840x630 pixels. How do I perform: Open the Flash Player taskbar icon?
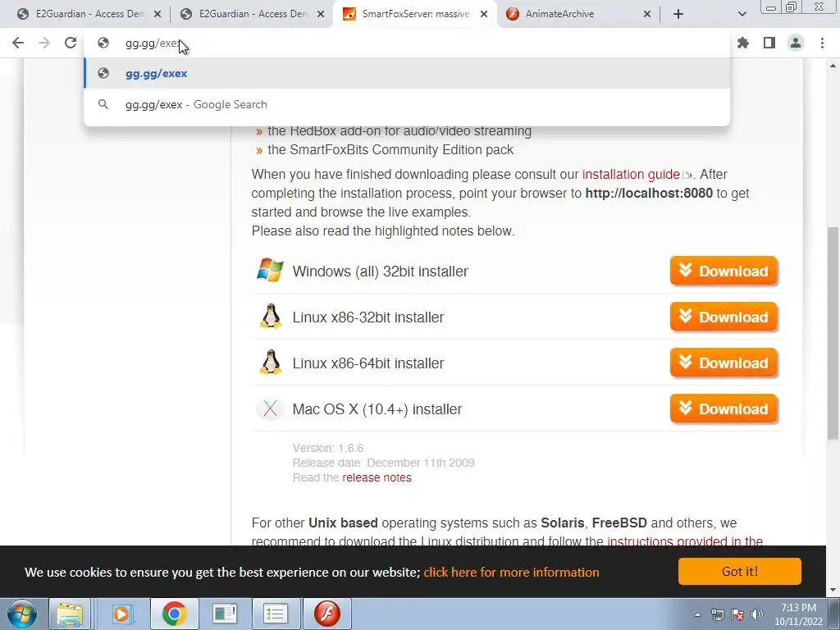(x=326, y=614)
